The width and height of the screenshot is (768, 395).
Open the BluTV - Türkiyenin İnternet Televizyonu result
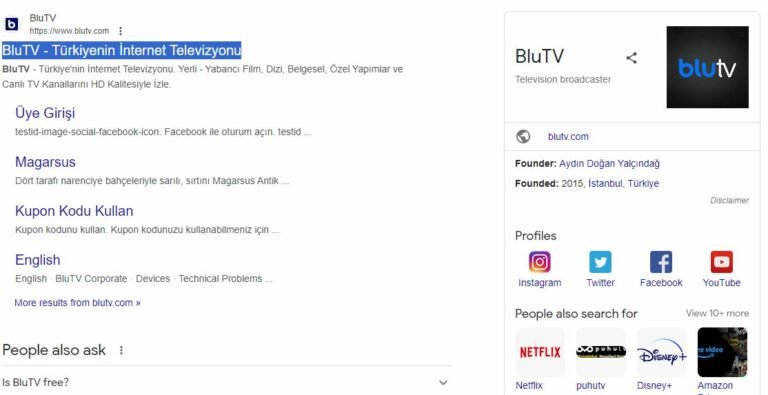tap(121, 50)
